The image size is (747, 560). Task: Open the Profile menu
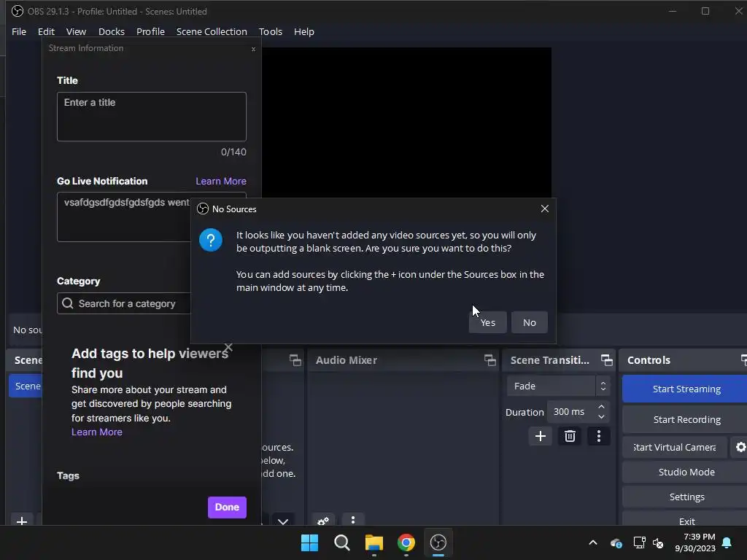150,31
